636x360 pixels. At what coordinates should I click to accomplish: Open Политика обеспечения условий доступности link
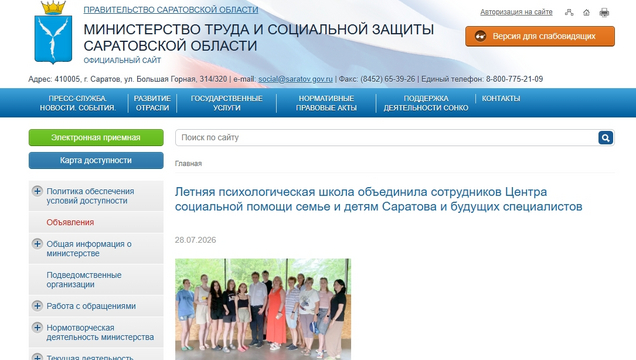[90, 196]
